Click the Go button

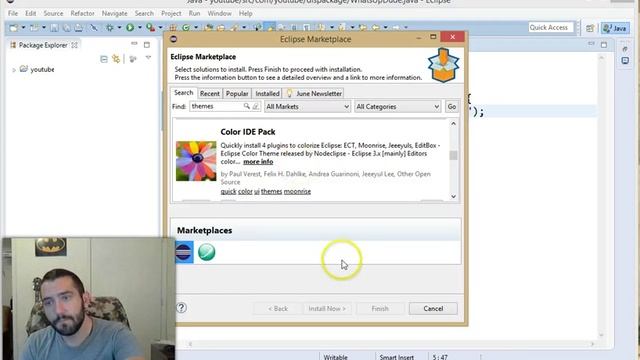pos(451,107)
